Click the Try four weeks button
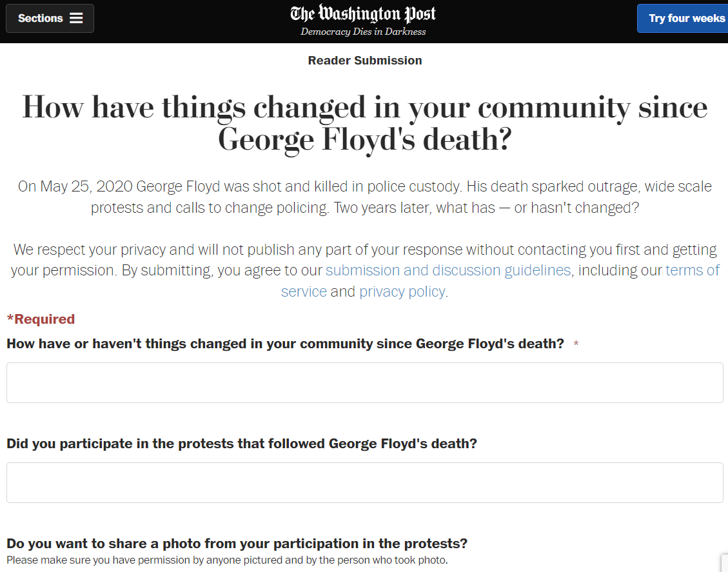Viewport: 728px width, 572px height. [x=682, y=18]
